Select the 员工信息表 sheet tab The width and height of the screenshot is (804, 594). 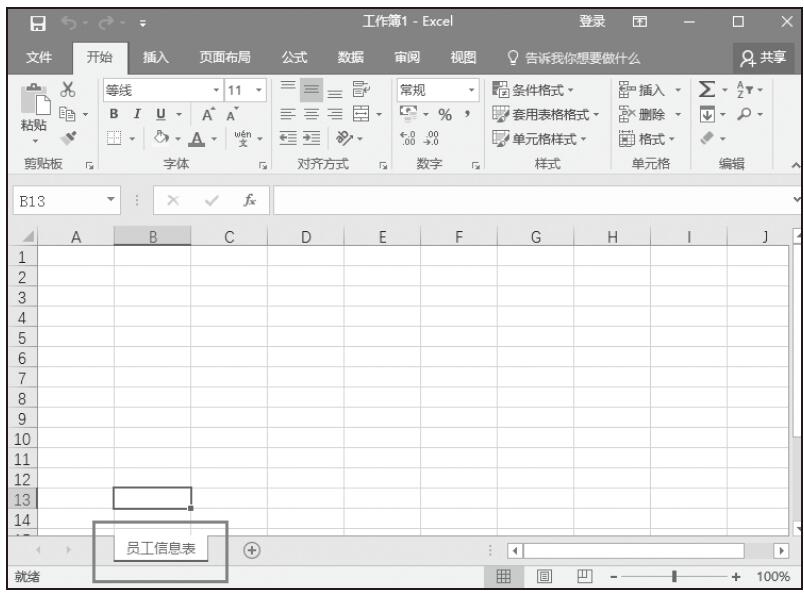[x=160, y=548]
